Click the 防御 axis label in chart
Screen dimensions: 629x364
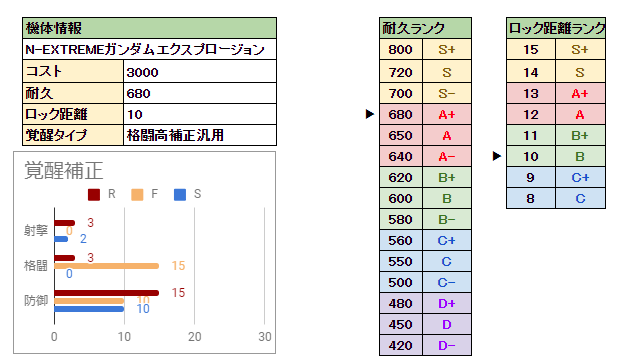point(36,300)
